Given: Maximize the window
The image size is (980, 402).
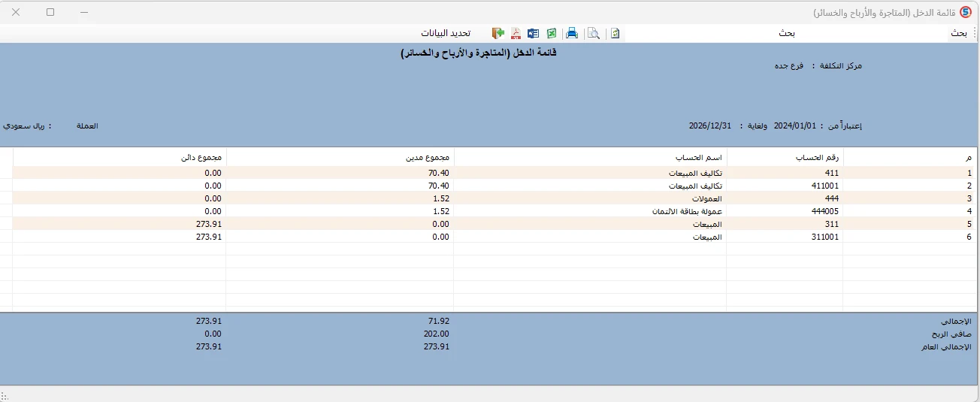Looking at the screenshot, I should pyautogui.click(x=50, y=12).
